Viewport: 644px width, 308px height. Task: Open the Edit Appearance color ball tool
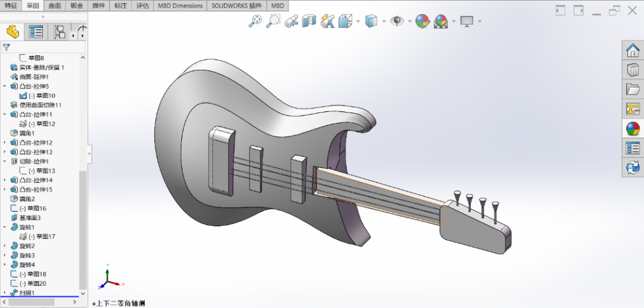pos(422,21)
